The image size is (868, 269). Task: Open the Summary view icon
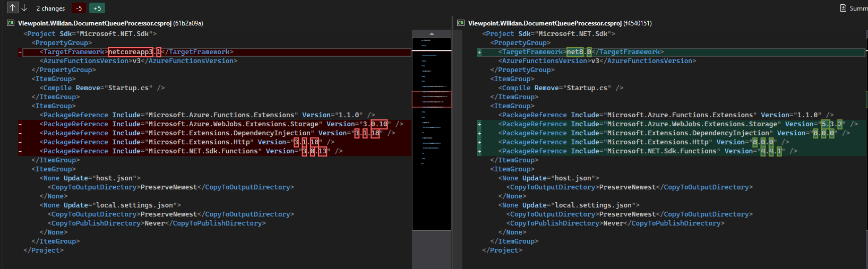click(843, 8)
